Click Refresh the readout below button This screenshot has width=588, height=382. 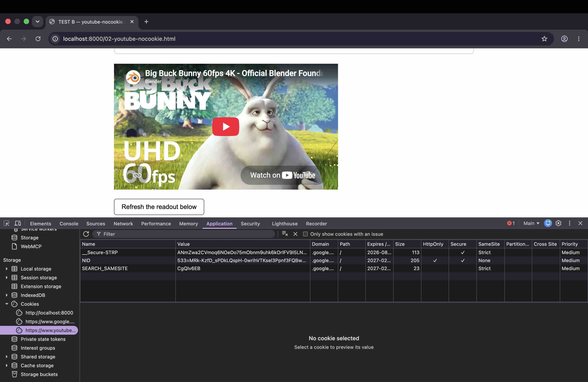pos(159,207)
